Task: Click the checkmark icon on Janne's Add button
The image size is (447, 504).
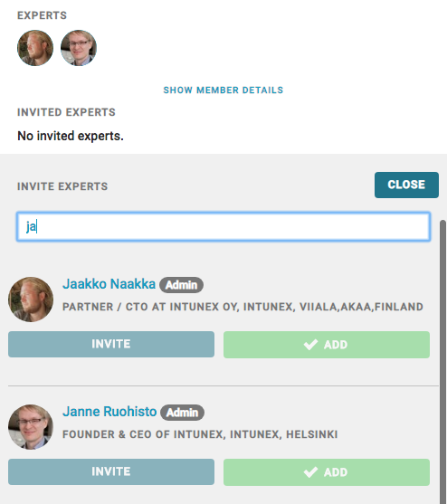Action: pos(310,472)
